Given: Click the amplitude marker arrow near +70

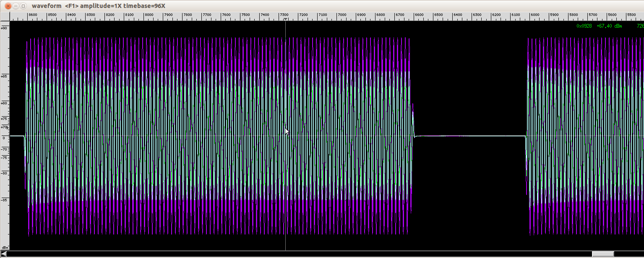Looking at the screenshot, I should (x=7, y=127).
